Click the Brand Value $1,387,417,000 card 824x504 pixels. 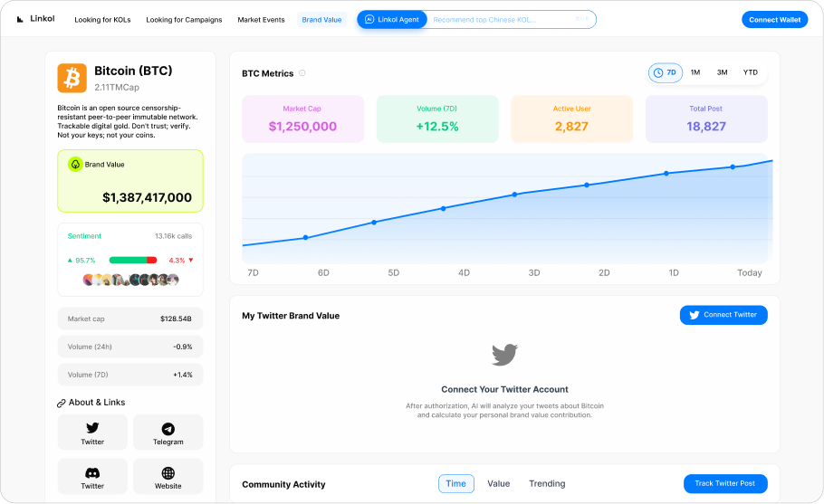click(x=130, y=181)
